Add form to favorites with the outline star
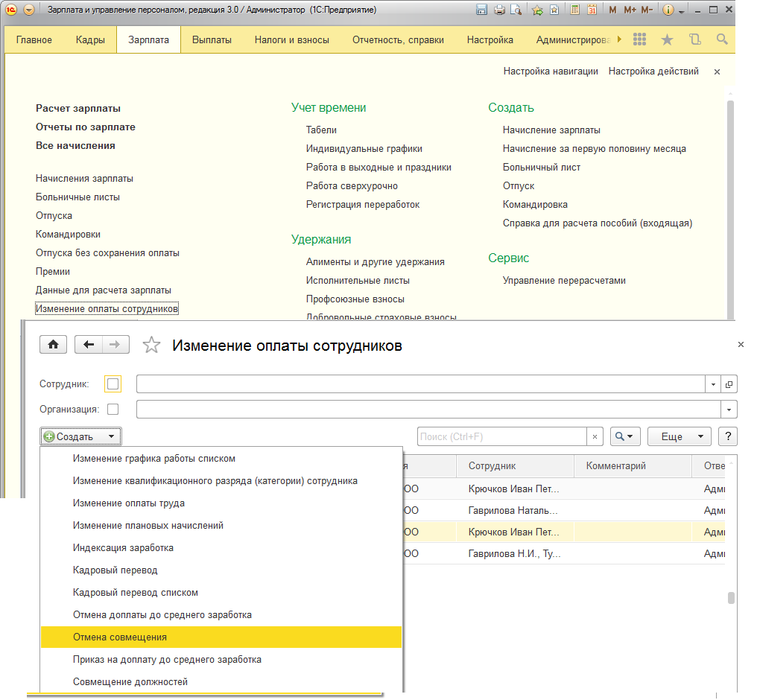The image size is (757, 700). pyautogui.click(x=151, y=345)
